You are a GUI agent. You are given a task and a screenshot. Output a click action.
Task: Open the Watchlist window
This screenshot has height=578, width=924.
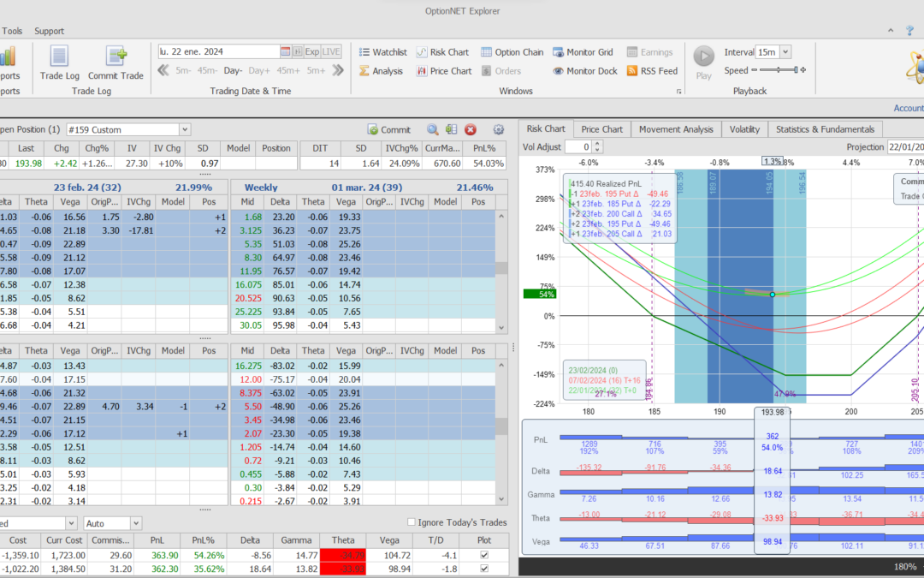click(x=382, y=52)
